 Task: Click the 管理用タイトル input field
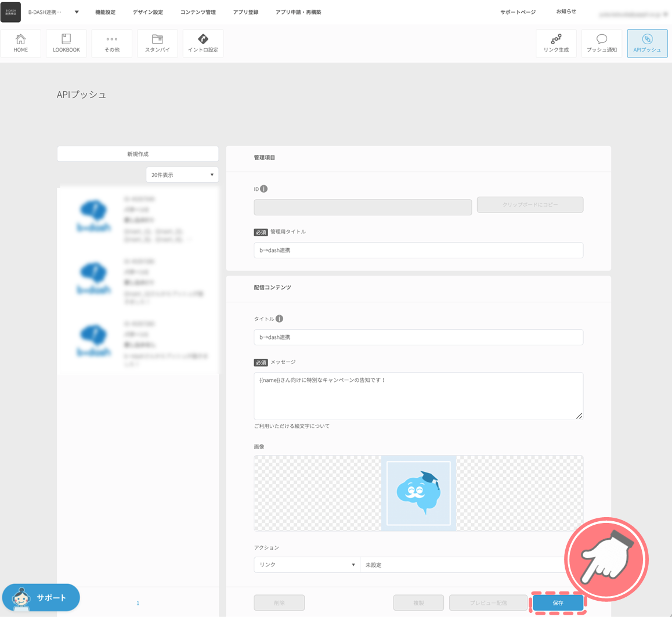point(418,250)
